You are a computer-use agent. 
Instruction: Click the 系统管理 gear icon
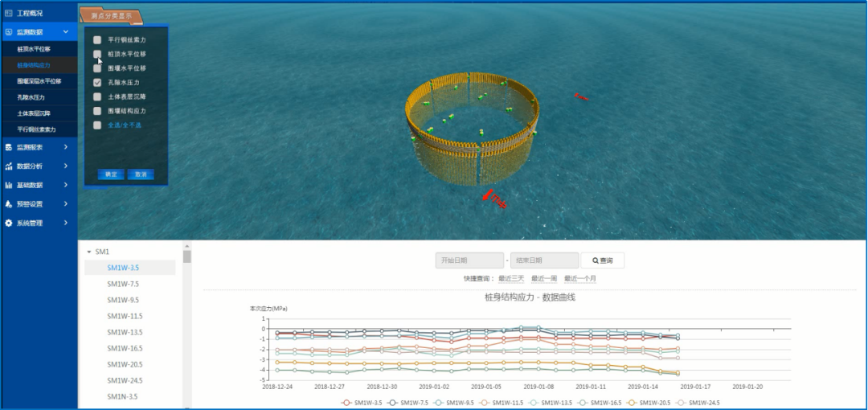point(8,223)
